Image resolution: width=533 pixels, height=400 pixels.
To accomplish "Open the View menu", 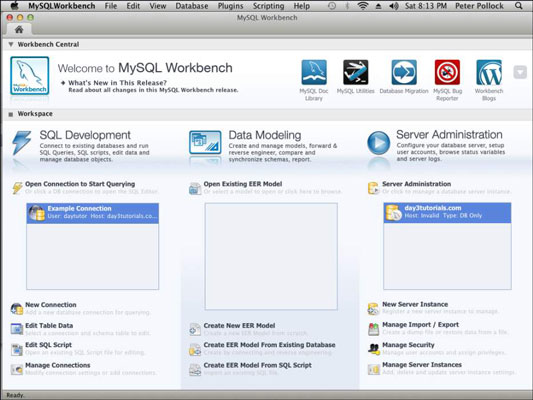I will 158,6.
